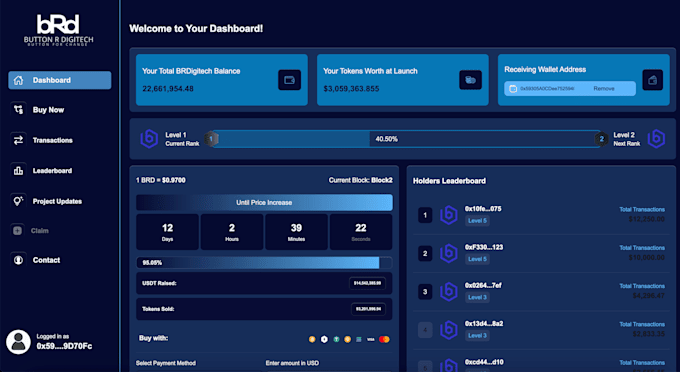
Task: Click the Leaderboard bar chart icon
Action: (x=18, y=171)
